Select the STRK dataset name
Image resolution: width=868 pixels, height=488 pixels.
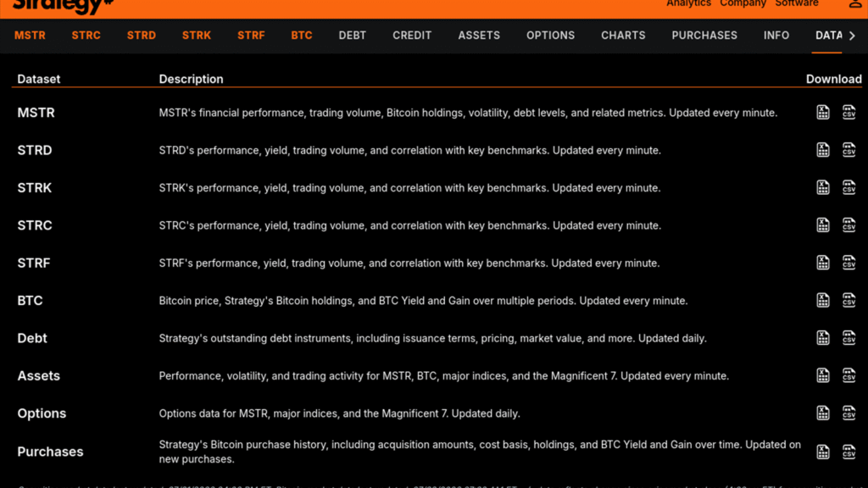click(34, 187)
